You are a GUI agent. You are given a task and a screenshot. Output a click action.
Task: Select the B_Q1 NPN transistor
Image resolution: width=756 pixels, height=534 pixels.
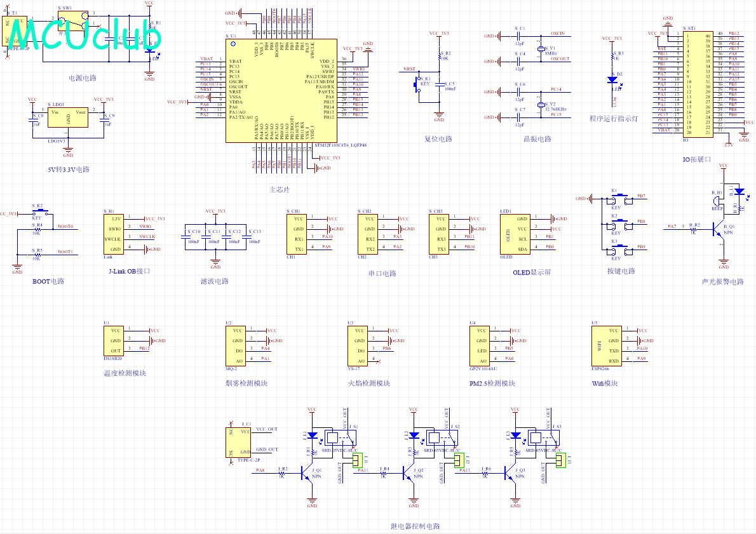click(719, 229)
